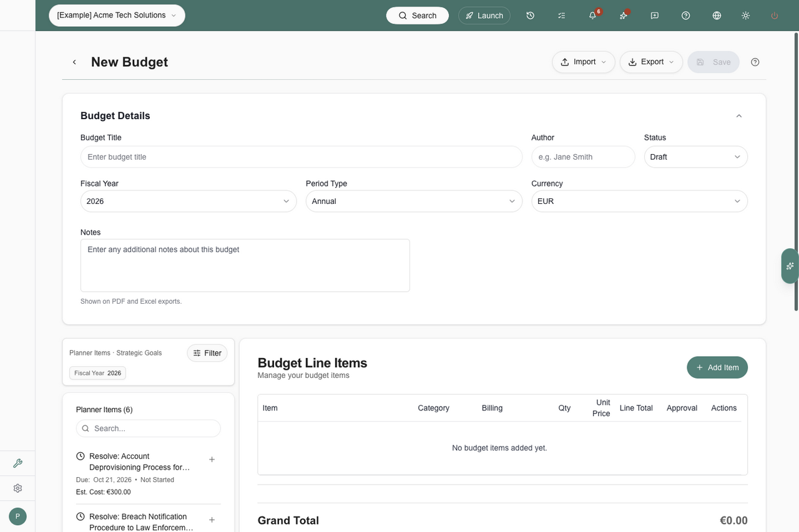Add 'Resolve: Account Deprovisioning' planner item with plus
Screen dimensions: 799x532
click(x=212, y=460)
